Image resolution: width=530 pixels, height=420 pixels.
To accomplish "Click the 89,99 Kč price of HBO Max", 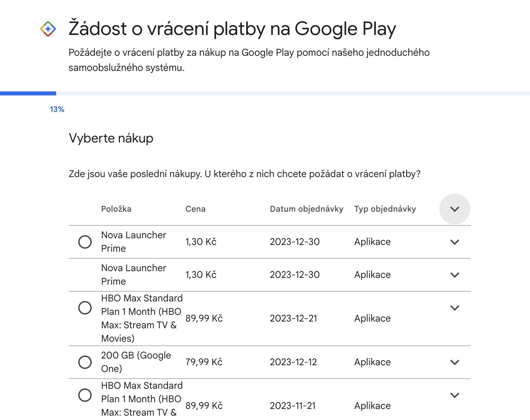I will [x=204, y=318].
